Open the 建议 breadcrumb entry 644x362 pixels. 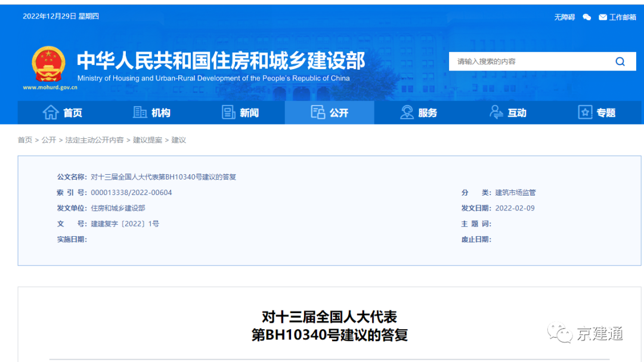[x=178, y=140]
